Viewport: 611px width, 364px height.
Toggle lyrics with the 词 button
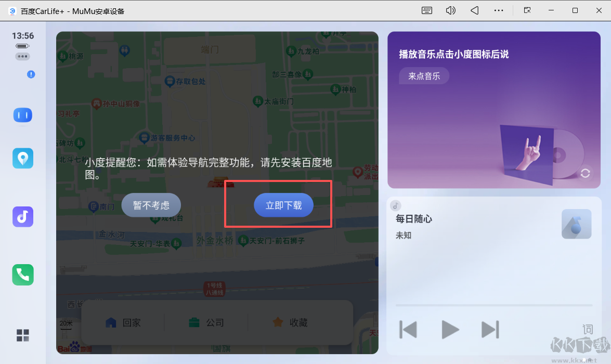588,329
